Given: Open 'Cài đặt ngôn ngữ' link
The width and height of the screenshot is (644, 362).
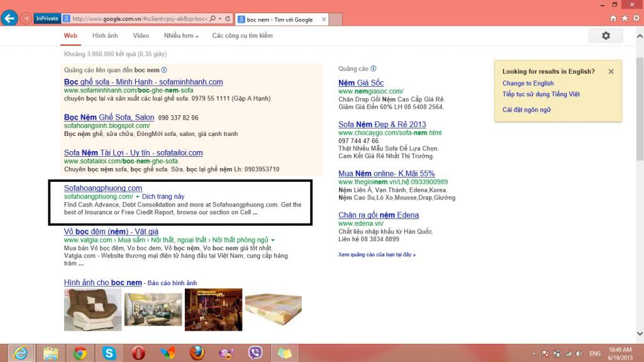Looking at the screenshot, I should pos(526,110).
